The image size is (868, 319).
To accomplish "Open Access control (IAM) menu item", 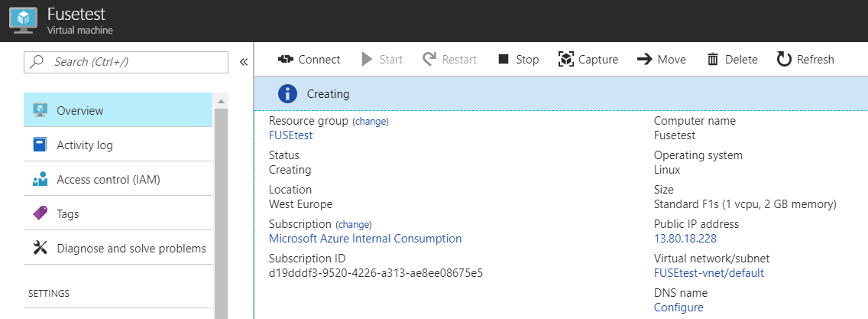I will tap(118, 180).
